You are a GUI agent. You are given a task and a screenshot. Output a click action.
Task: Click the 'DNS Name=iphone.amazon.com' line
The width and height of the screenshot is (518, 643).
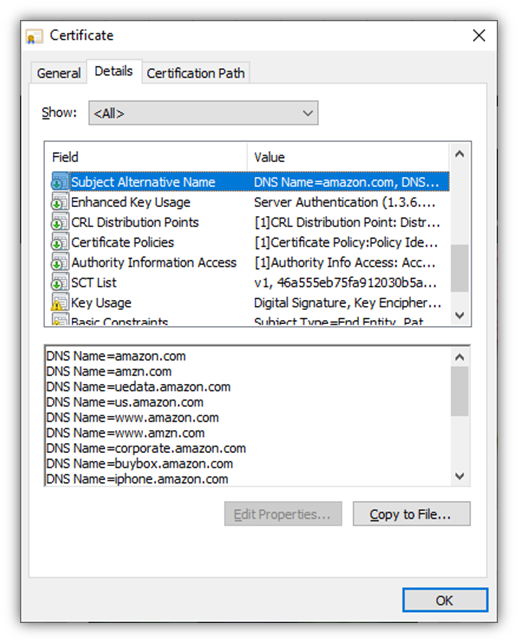pyautogui.click(x=137, y=479)
